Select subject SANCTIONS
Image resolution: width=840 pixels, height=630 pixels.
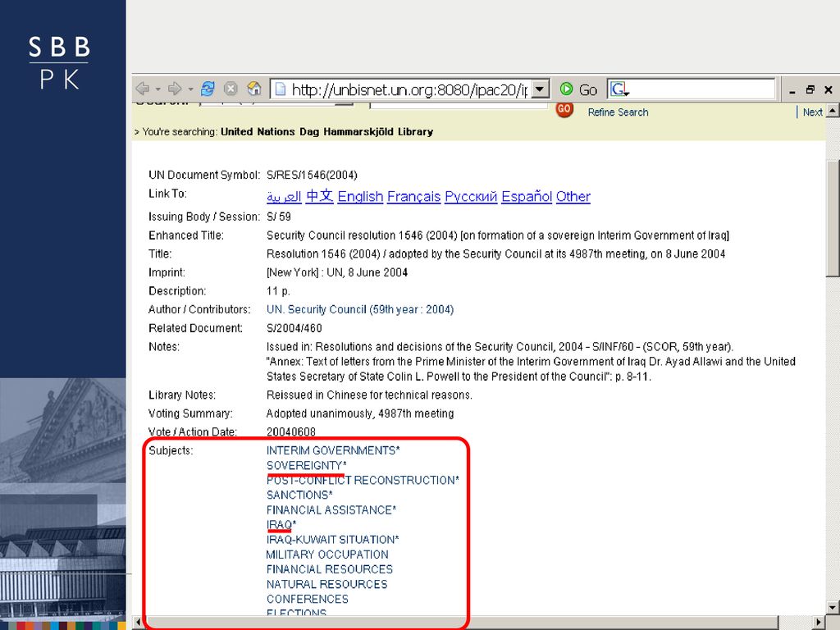299,495
